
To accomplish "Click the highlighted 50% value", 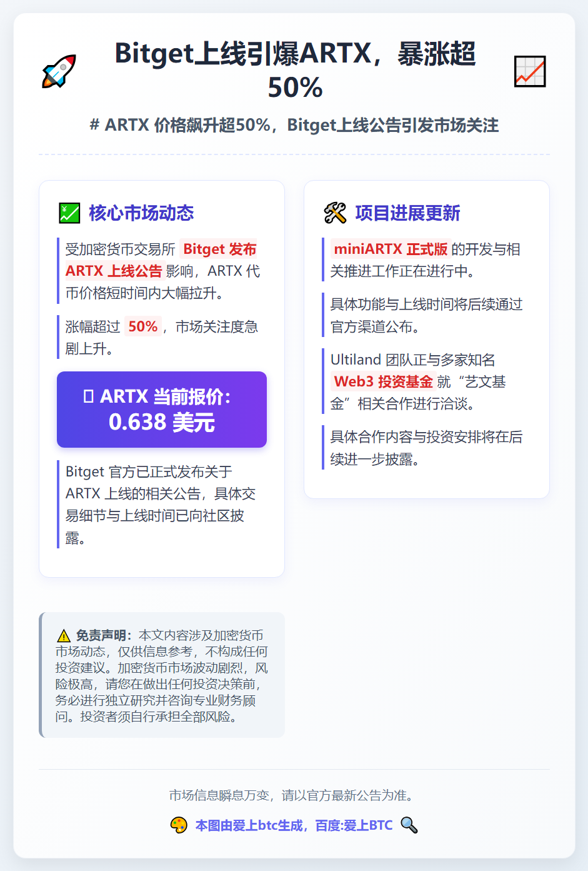I will coord(143,326).
